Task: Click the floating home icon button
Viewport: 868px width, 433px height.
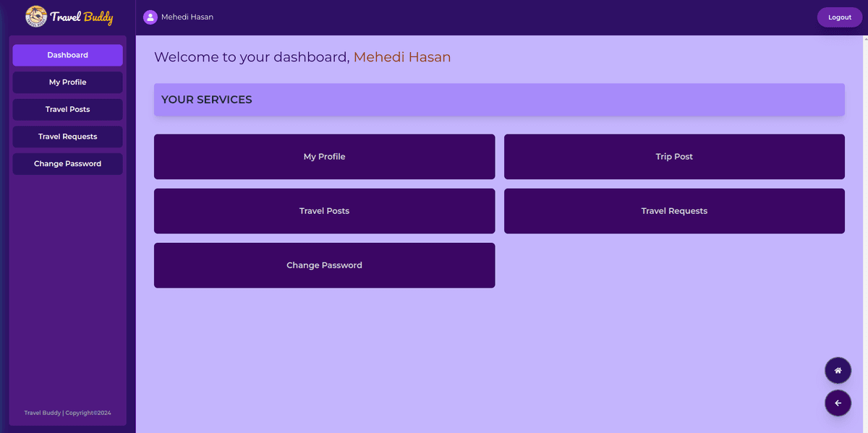Action: (x=838, y=371)
